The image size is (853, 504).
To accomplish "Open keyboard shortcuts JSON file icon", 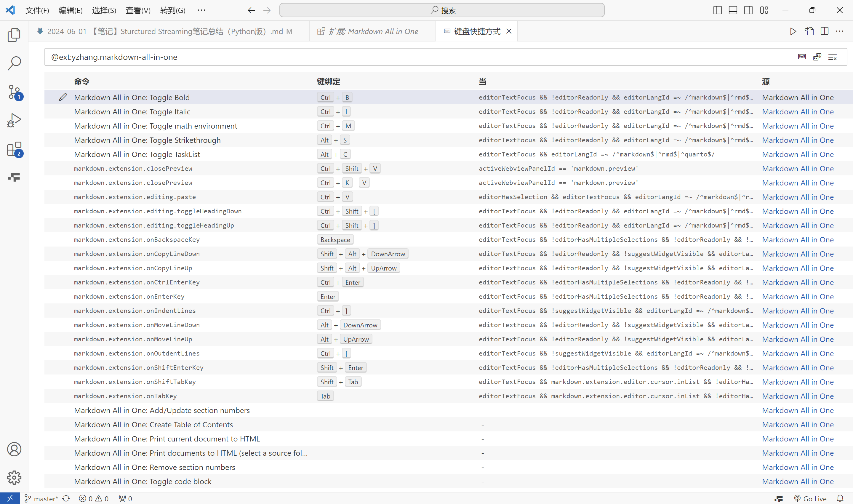I will coord(809,31).
